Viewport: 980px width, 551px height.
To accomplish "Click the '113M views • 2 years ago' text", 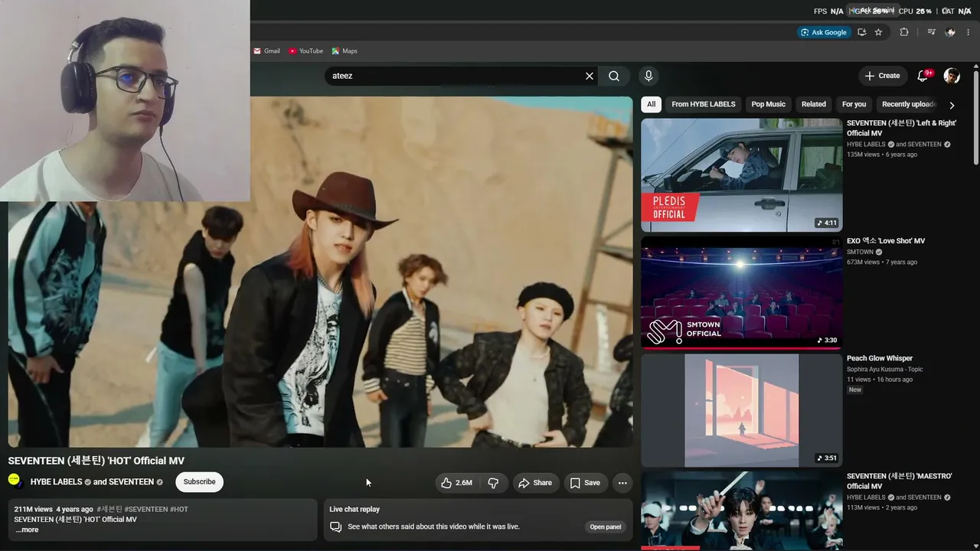I will pos(882,507).
